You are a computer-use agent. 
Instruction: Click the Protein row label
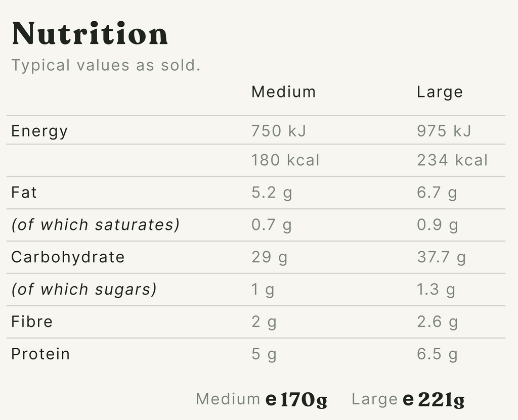click(x=40, y=354)
